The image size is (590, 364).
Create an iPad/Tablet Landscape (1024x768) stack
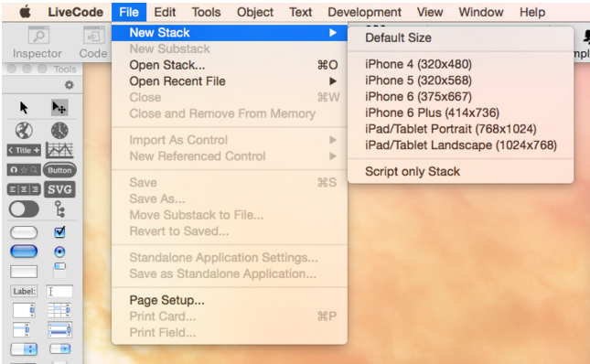click(460, 145)
